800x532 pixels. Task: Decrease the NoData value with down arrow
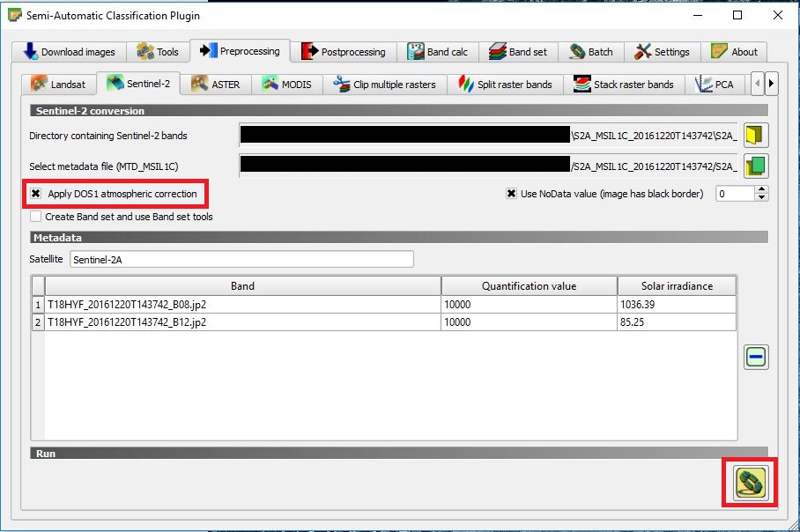pos(762,198)
